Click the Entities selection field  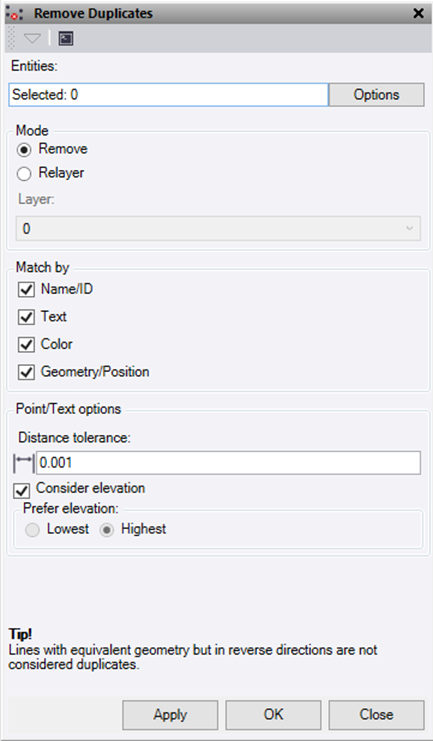(168, 95)
